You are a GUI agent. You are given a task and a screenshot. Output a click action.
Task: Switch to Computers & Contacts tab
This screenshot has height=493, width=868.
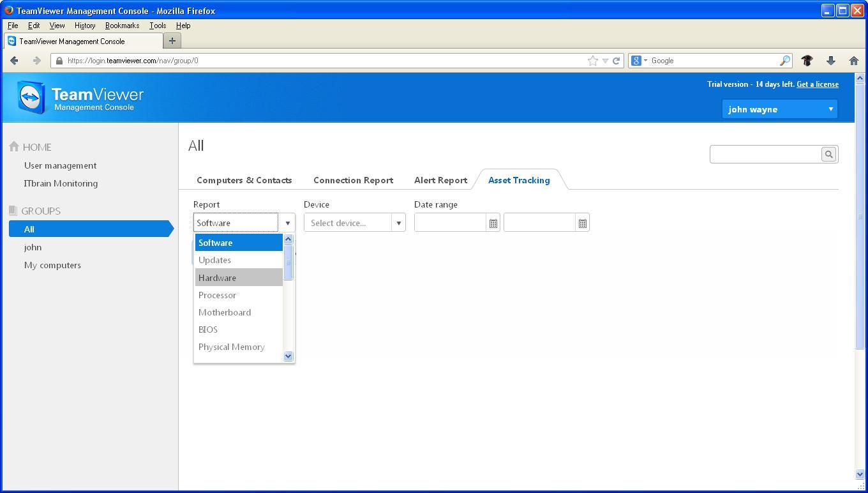[x=244, y=180]
